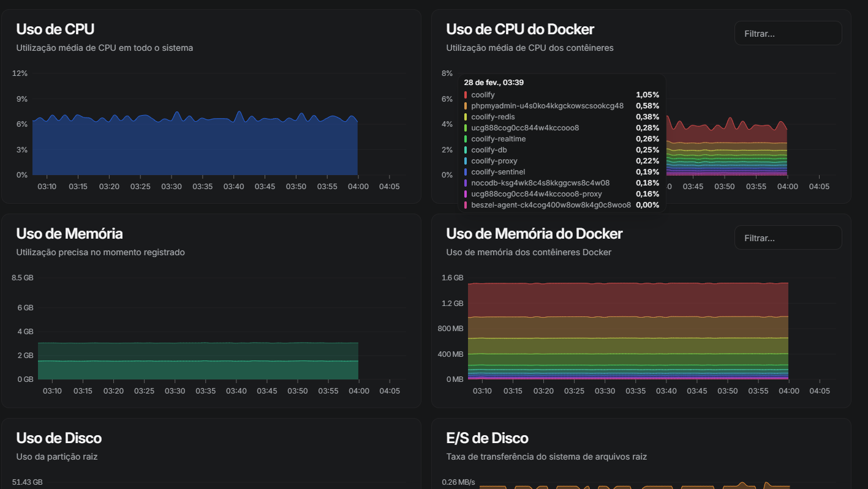Screen dimensions: 868x489
Task: Click the tooltip date header 28 de fev., 03:39
Action: (494, 83)
